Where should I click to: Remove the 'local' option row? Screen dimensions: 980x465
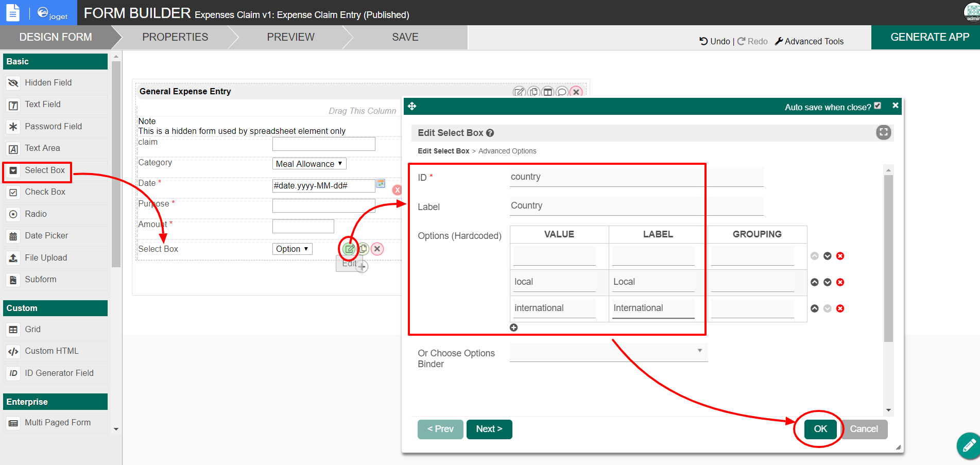(x=840, y=282)
